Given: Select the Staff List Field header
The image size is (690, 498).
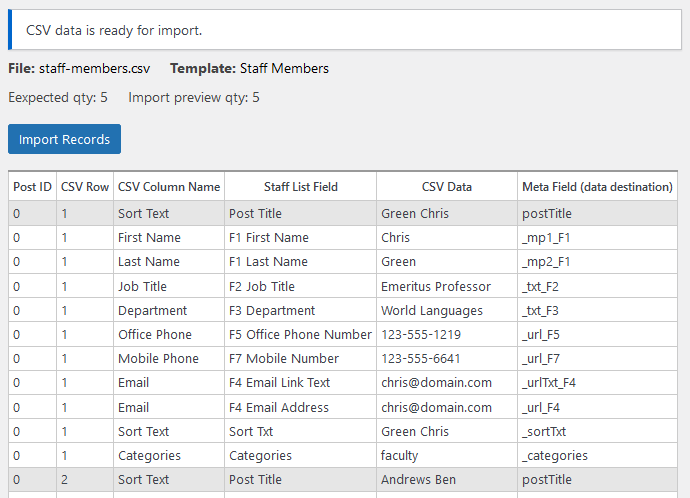Looking at the screenshot, I should pyautogui.click(x=300, y=187).
